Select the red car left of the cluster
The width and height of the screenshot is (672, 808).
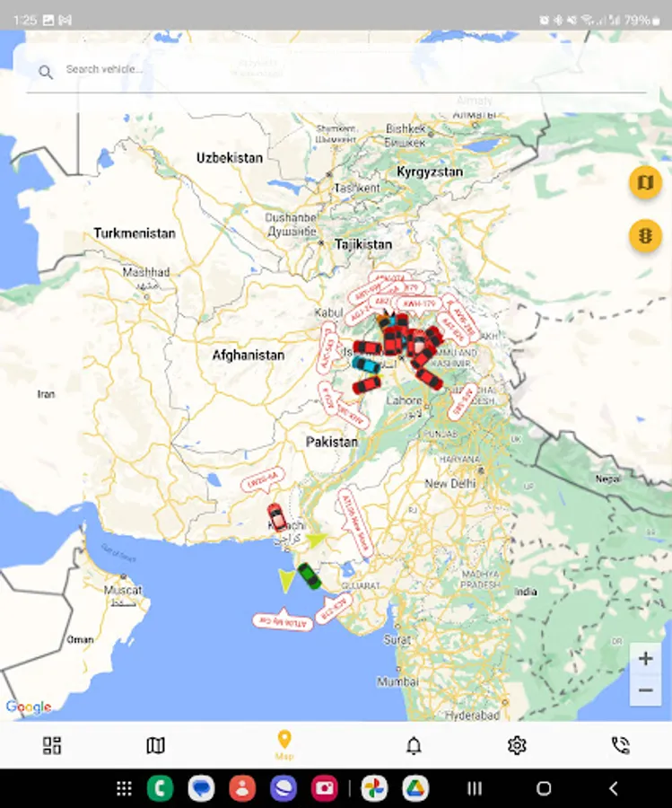[x=367, y=347]
